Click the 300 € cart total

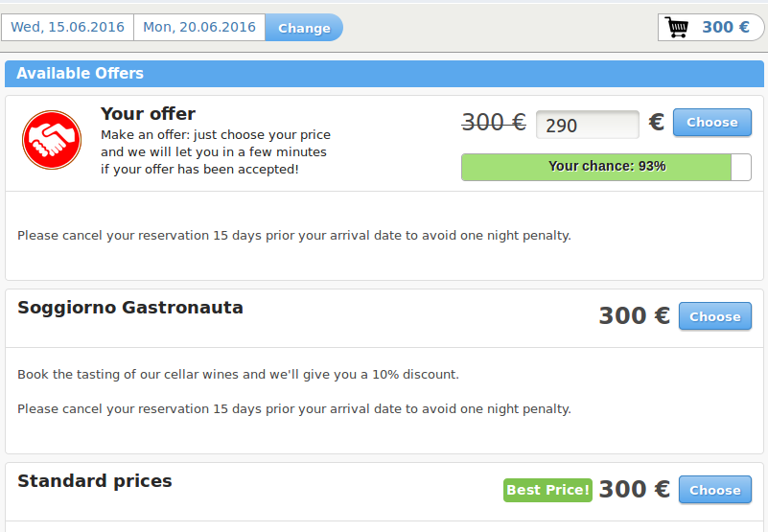coord(726,27)
